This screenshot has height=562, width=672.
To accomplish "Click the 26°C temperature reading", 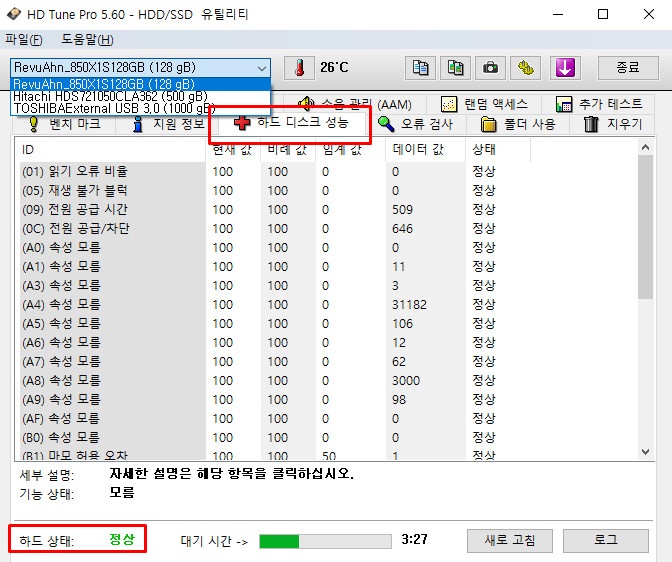I will click(334, 68).
